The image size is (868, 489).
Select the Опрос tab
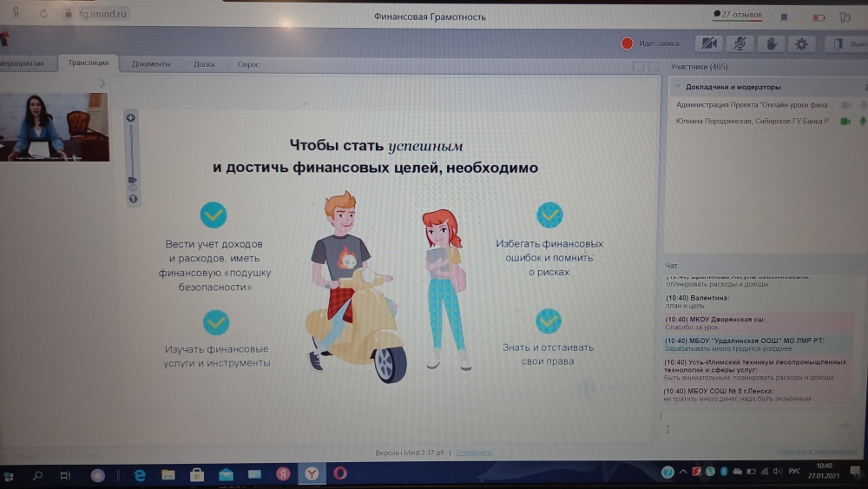[248, 64]
